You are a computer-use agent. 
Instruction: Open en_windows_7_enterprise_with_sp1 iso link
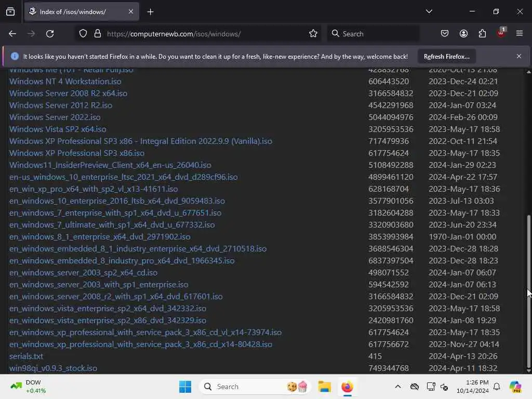point(115,212)
